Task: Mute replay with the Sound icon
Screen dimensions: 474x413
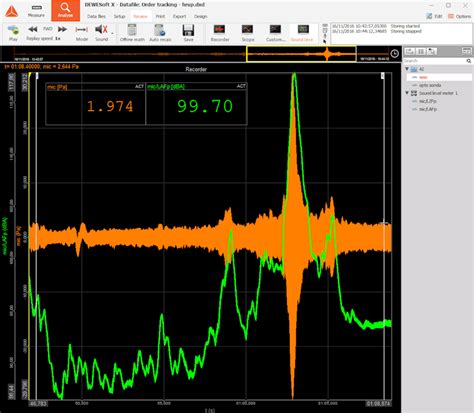Action: (101, 30)
